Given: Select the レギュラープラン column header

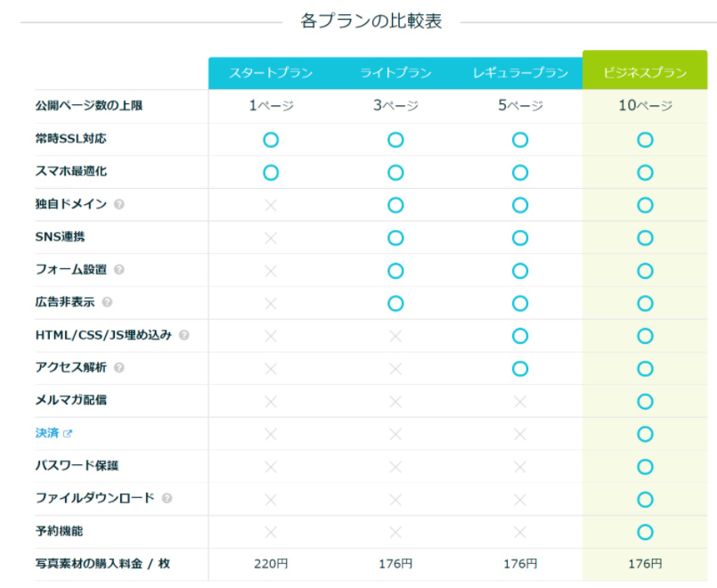Looking at the screenshot, I should pos(520,73).
